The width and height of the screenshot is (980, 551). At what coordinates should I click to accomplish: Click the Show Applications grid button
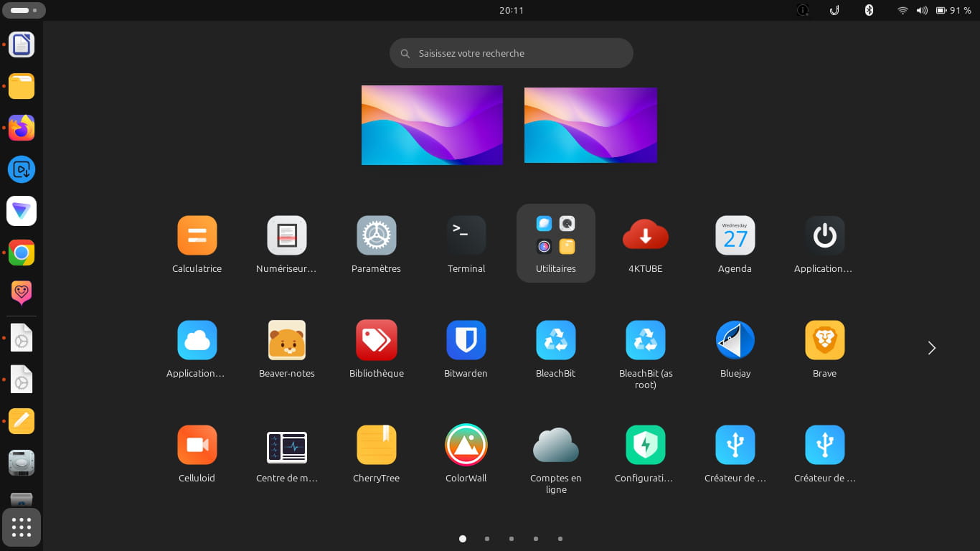click(x=22, y=527)
